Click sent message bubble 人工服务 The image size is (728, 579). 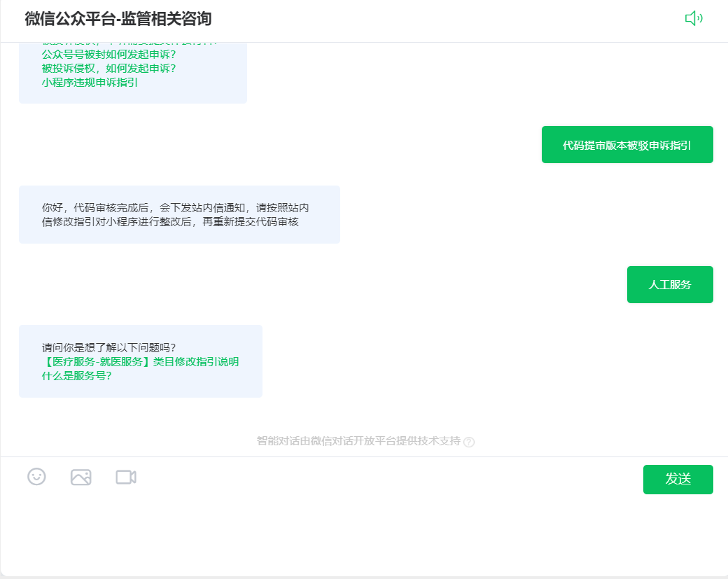point(670,285)
